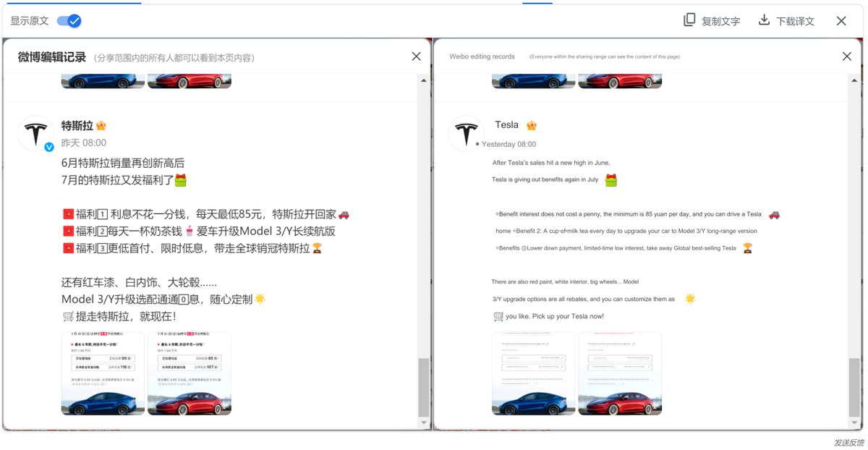
Task: Click the Tesla avatar in the translated pane
Action: [467, 134]
